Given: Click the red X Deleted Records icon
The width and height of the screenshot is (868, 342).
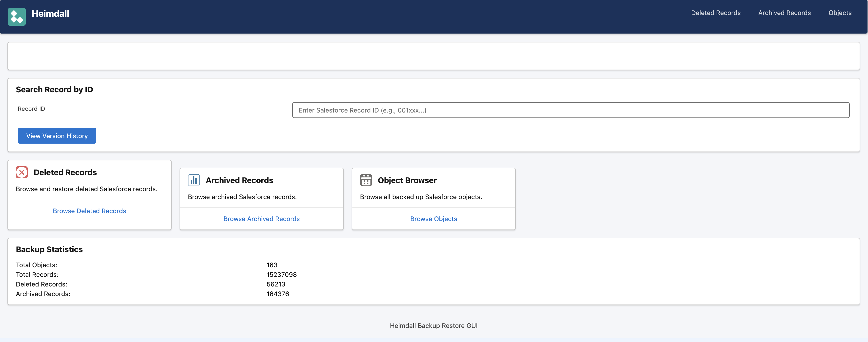Looking at the screenshot, I should pos(21,172).
